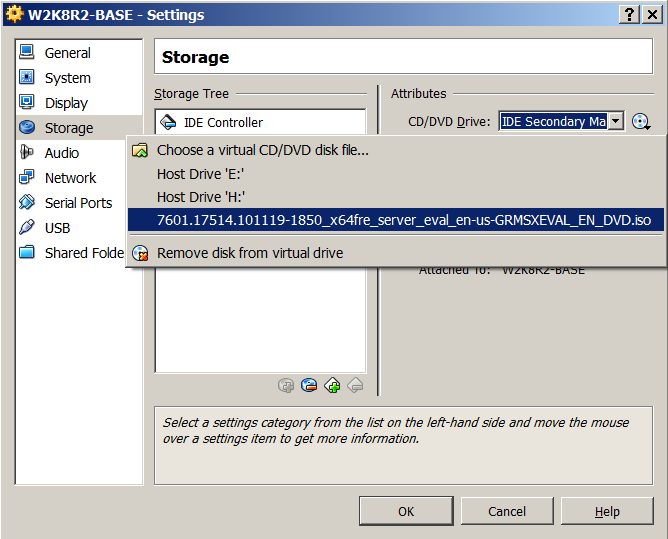
Task: Click the Network computers icon
Action: (27, 177)
